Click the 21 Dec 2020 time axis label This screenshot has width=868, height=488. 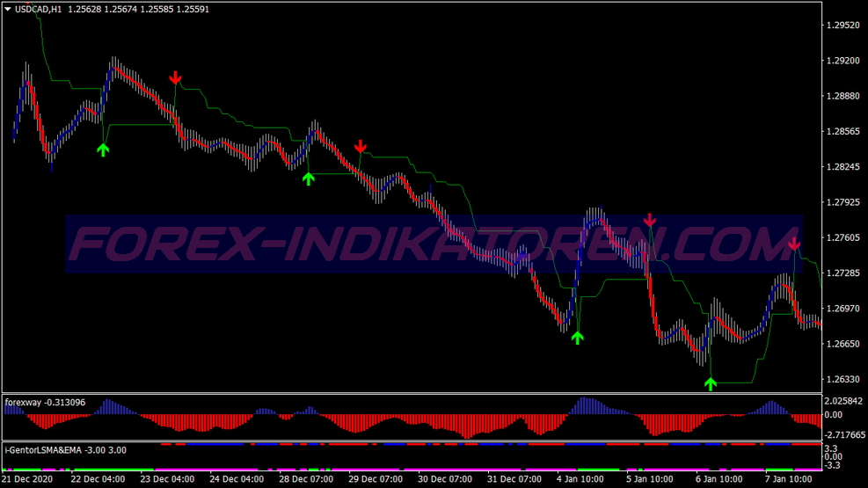pos(27,479)
